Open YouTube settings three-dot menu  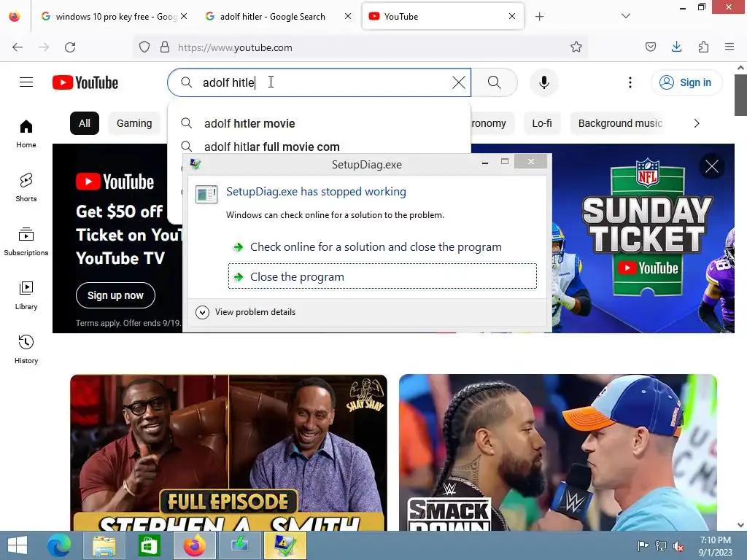click(x=630, y=82)
